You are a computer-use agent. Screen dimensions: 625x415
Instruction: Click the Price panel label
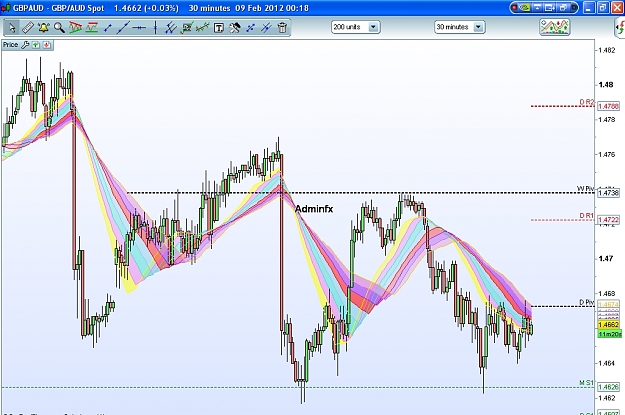pyautogui.click(x=10, y=45)
